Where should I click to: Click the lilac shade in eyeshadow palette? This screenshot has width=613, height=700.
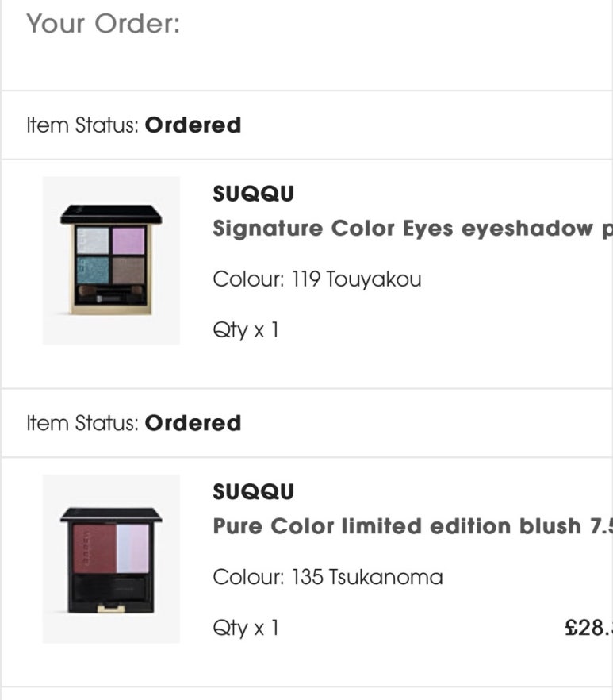click(128, 240)
